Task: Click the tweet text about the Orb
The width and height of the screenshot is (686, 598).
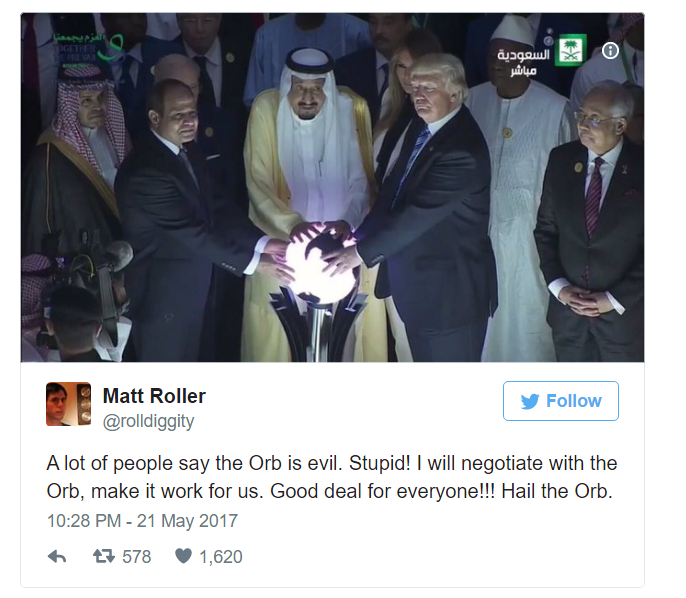Action: 332,477
